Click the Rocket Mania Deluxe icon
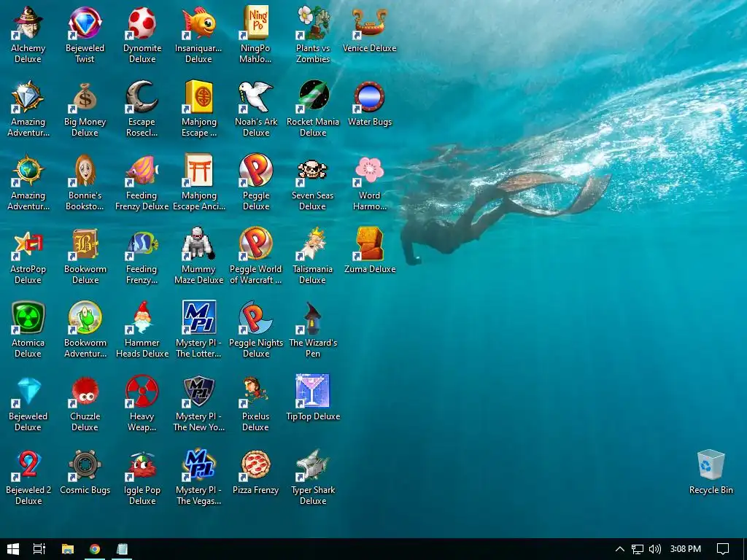The image size is (747, 560). pos(312,97)
